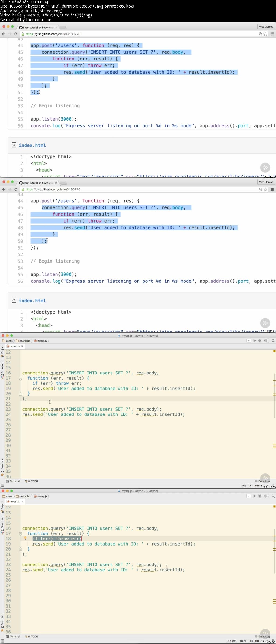Open the Chrome menu in the second browser frame

click(272, 189)
